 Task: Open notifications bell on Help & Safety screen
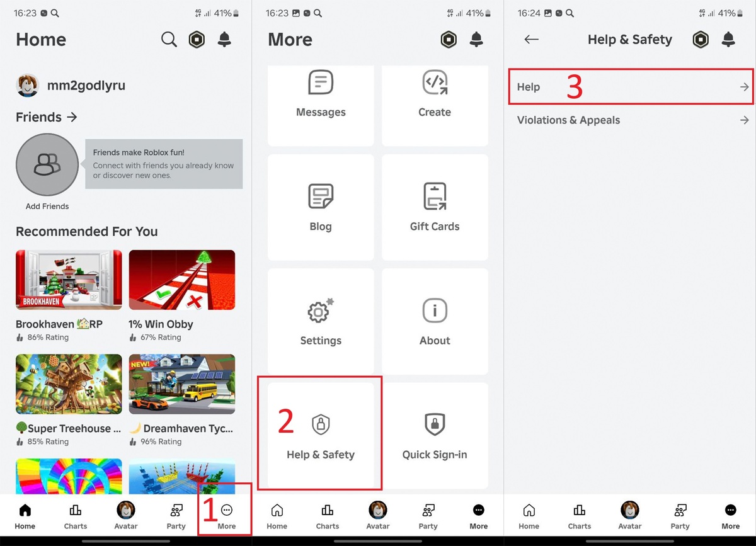pos(728,40)
